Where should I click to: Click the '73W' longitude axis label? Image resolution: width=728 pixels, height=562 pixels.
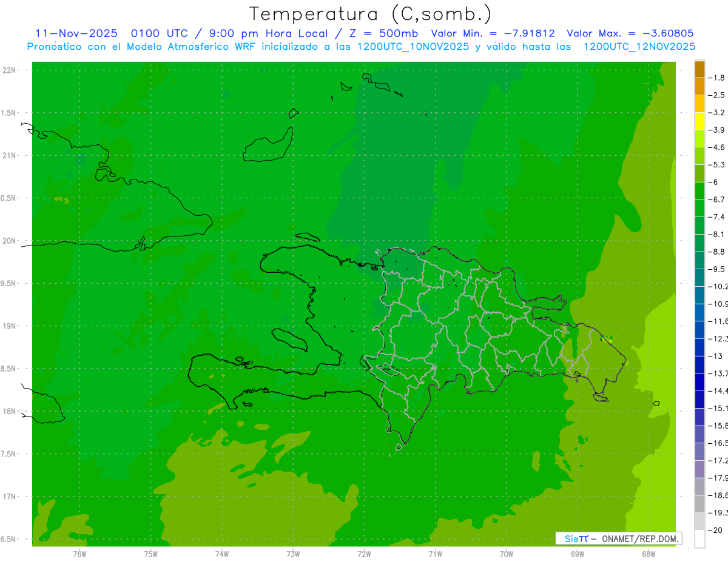293,554
